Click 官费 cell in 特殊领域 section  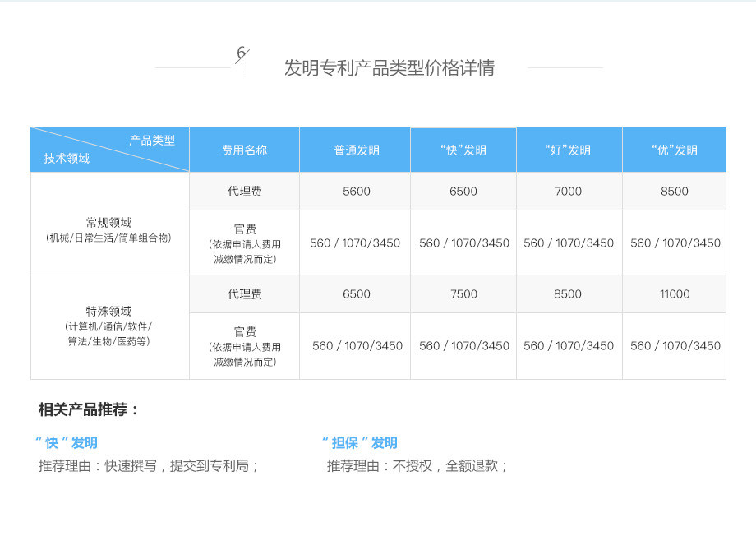coord(245,346)
